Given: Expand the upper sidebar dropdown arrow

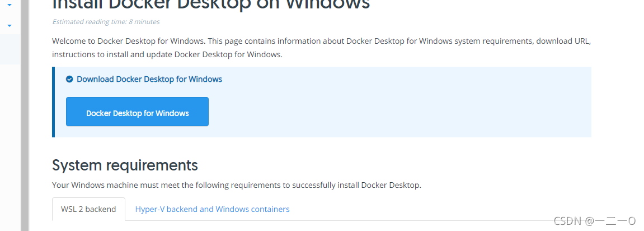Looking at the screenshot, I should (x=10, y=6).
